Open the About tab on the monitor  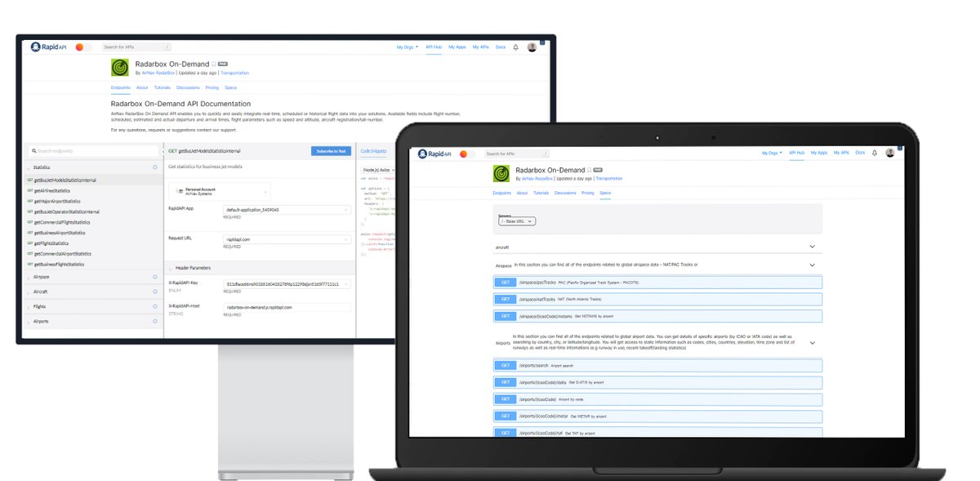[x=142, y=87]
